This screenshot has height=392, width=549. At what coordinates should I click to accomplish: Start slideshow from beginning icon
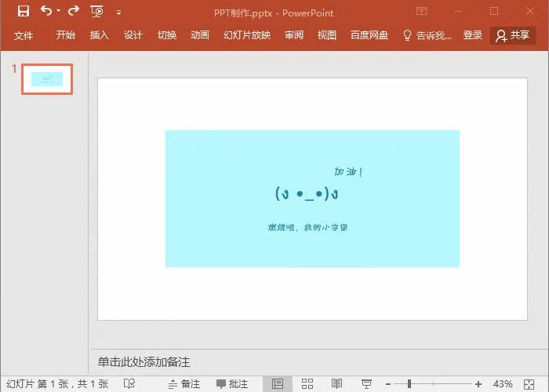97,12
